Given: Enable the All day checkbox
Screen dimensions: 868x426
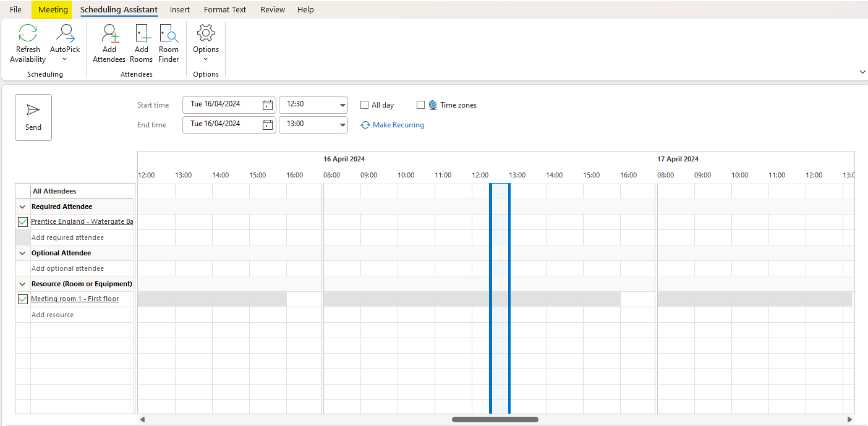Looking at the screenshot, I should 365,105.
